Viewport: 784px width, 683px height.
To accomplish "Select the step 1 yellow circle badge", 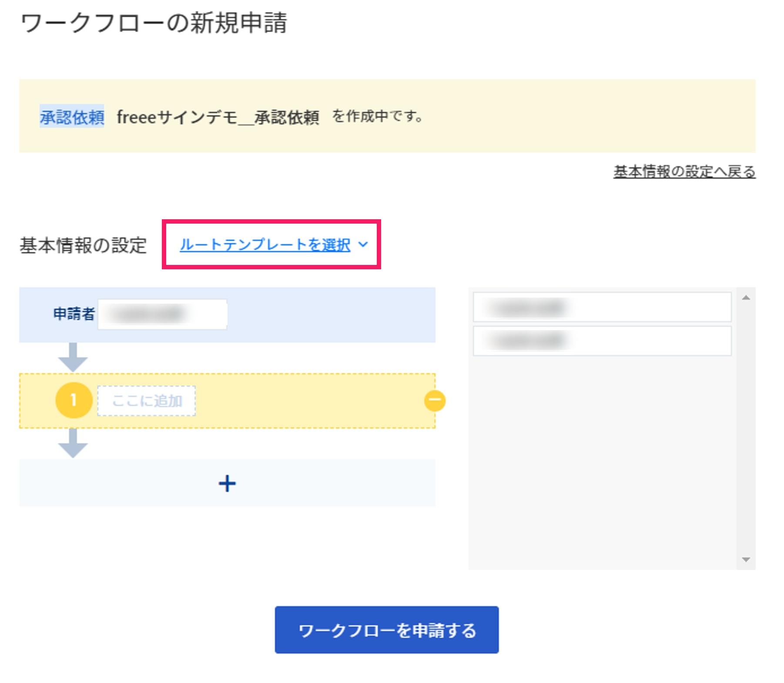I will [x=74, y=400].
